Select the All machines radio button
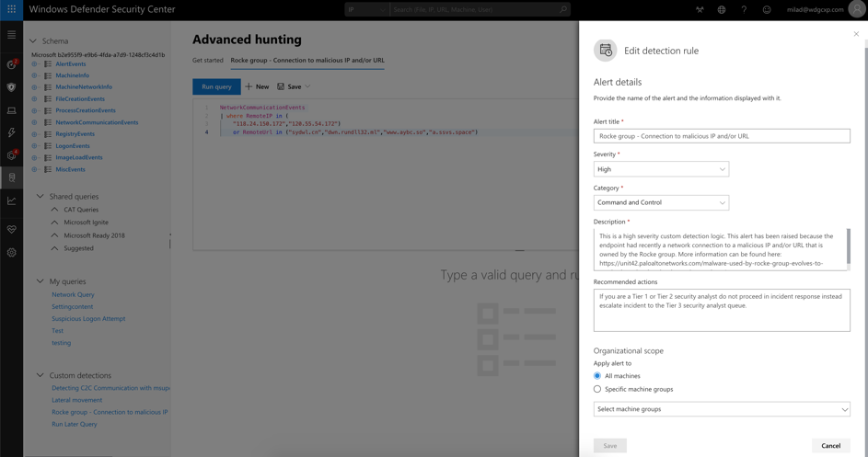 597,376
